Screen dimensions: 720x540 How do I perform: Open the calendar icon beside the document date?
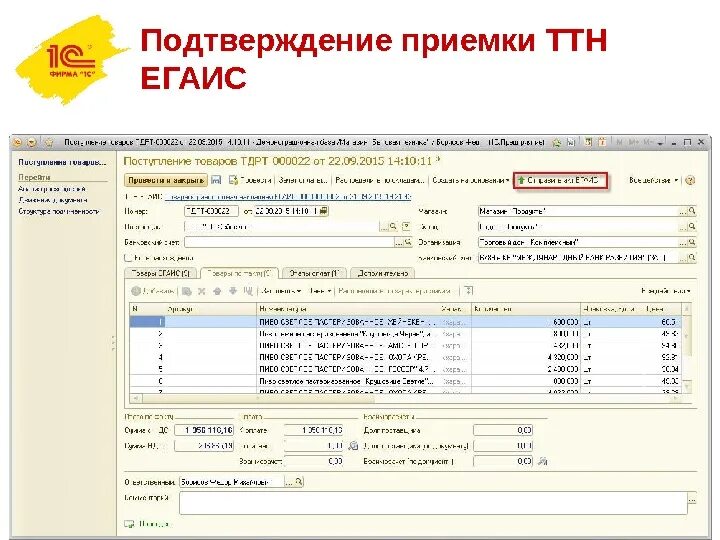(324, 211)
